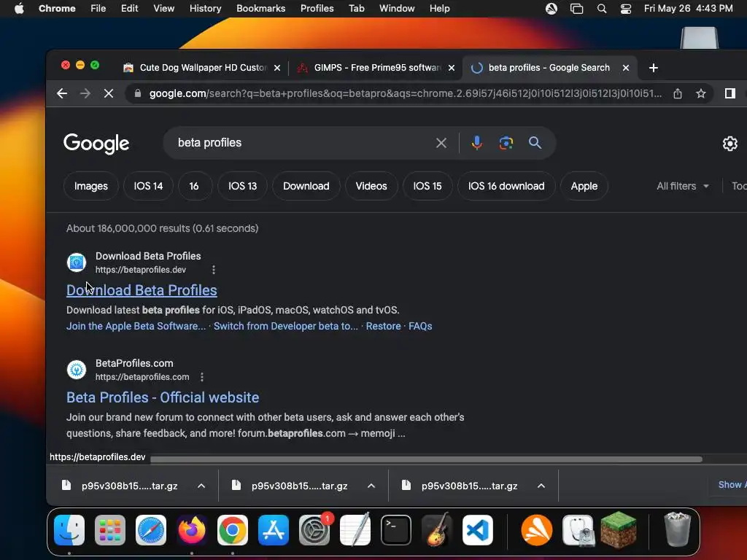Search by image with Google Lens icon

[x=506, y=143]
